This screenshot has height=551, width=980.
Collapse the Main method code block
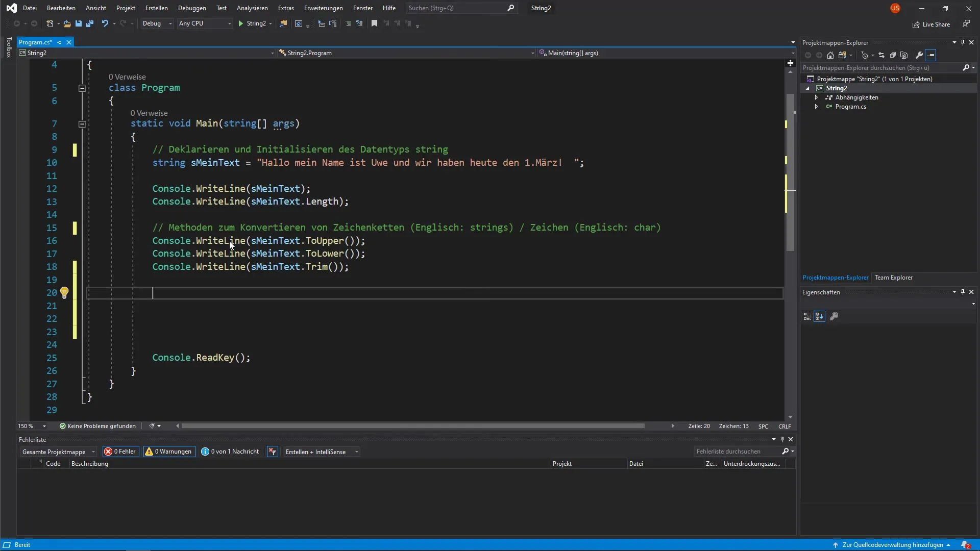[82, 123]
